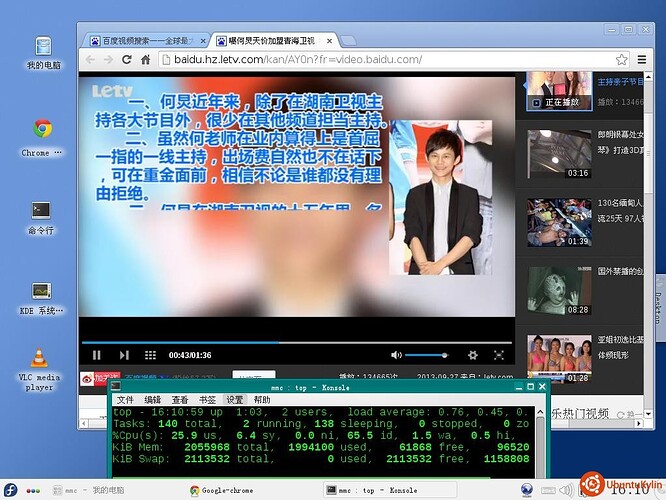Launch VLC media player desktop icon
666x500 pixels.
coord(39,369)
